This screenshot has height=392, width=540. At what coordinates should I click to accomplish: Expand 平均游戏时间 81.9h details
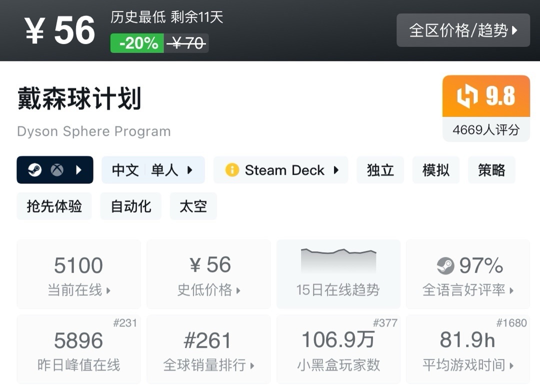468,349
